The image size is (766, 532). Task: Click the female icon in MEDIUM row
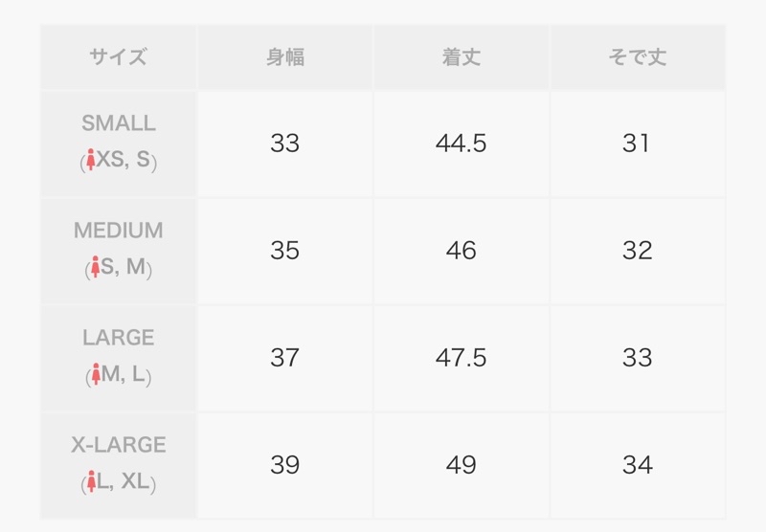pyautogui.click(x=95, y=267)
